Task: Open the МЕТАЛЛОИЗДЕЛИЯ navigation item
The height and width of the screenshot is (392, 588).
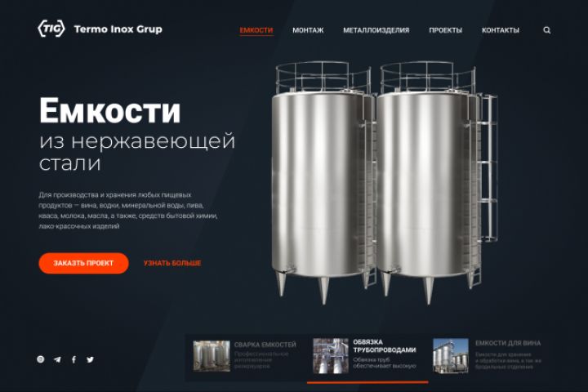Action: pyautogui.click(x=376, y=30)
